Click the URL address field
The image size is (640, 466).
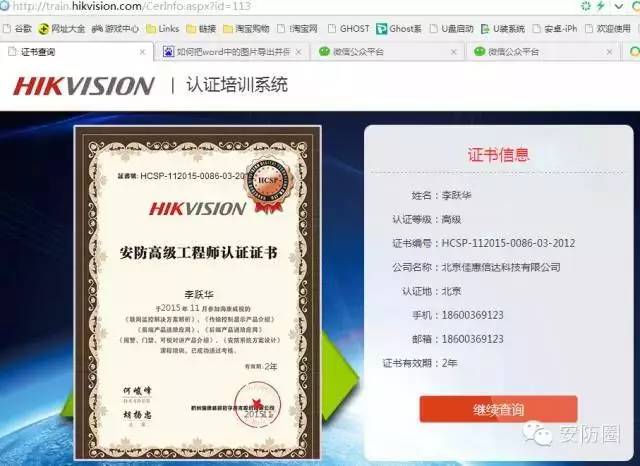tap(286, 6)
